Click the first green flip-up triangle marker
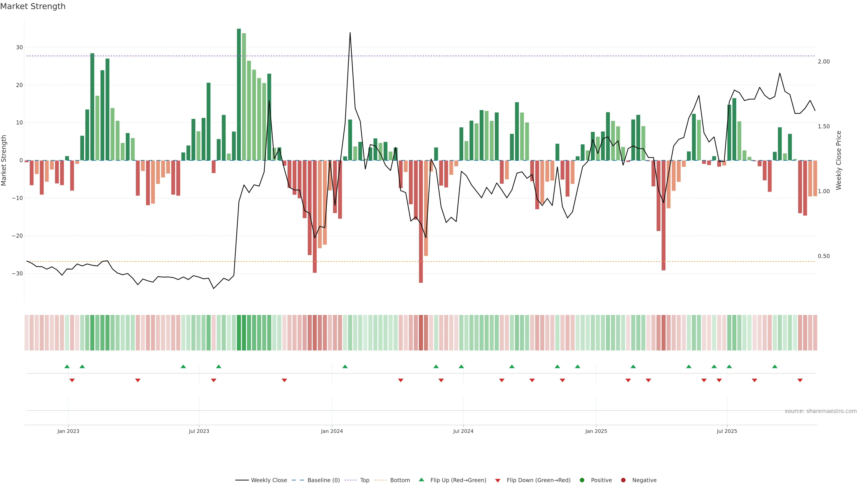Image resolution: width=868 pixels, height=488 pixels. coord(67,366)
